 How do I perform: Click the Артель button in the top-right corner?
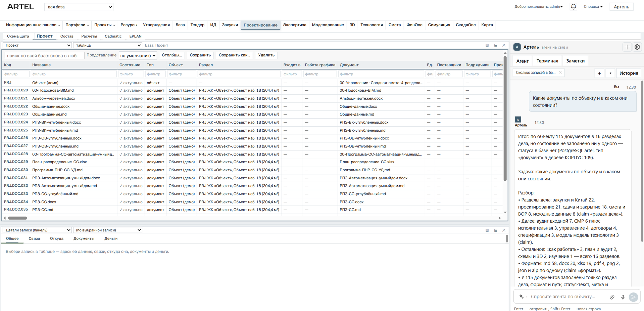click(x=621, y=7)
